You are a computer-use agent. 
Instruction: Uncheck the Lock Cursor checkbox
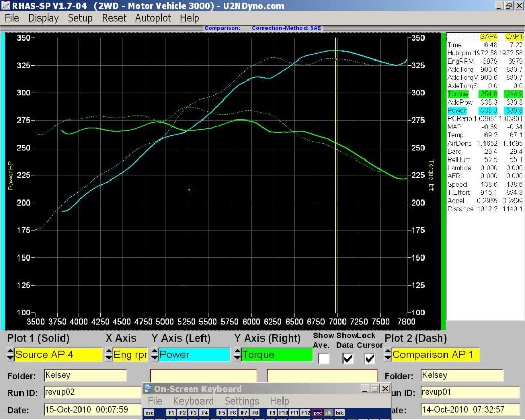(369, 358)
